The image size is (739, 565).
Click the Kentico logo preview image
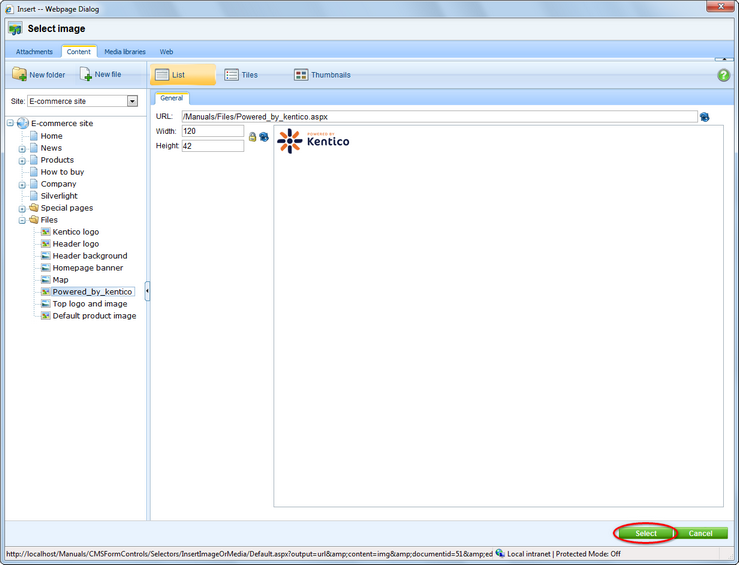point(313,141)
